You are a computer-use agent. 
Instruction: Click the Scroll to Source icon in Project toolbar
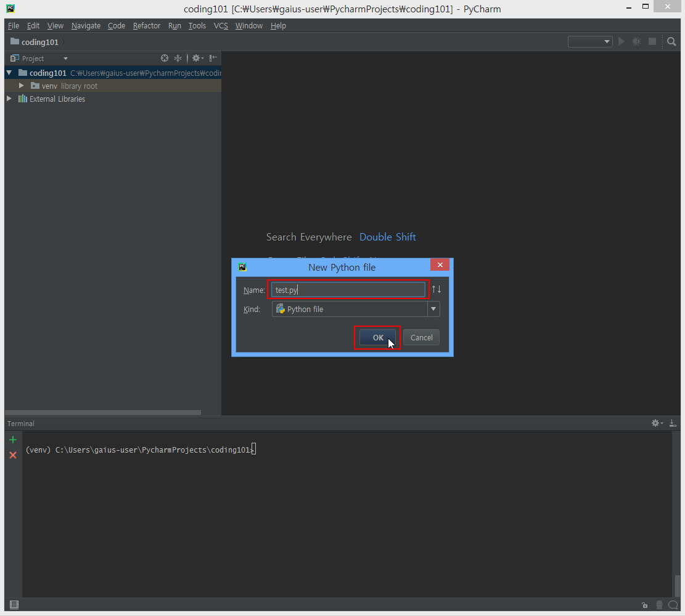(164, 57)
